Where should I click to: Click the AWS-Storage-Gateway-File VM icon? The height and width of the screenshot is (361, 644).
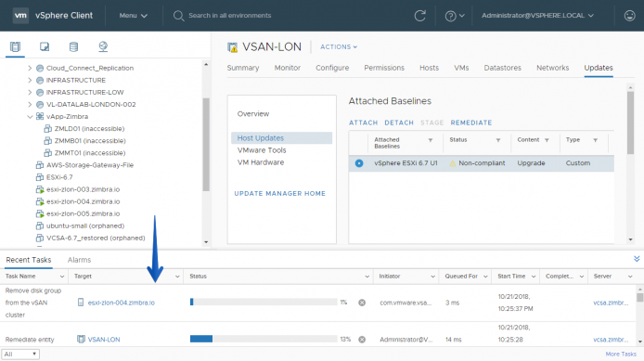(40, 165)
